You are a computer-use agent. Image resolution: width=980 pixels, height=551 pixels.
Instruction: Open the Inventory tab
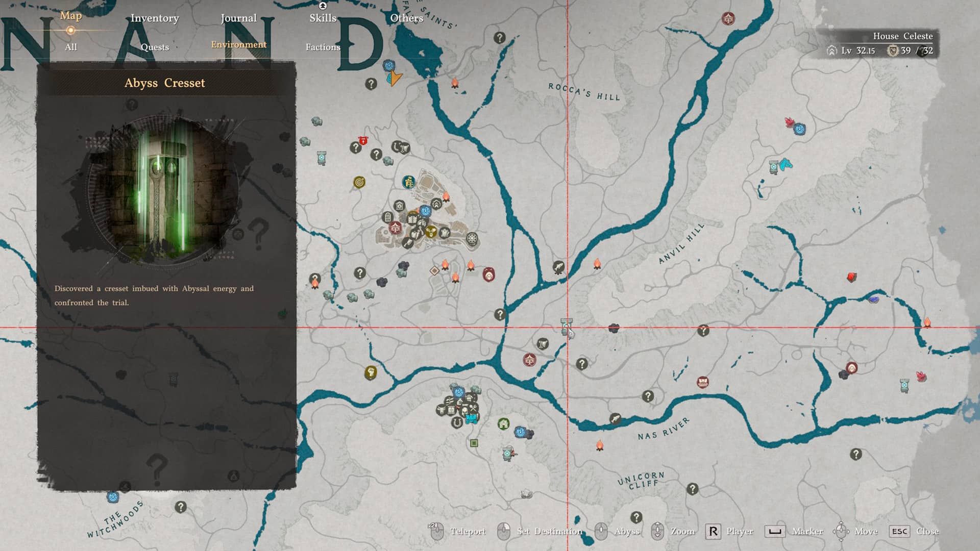tap(155, 18)
